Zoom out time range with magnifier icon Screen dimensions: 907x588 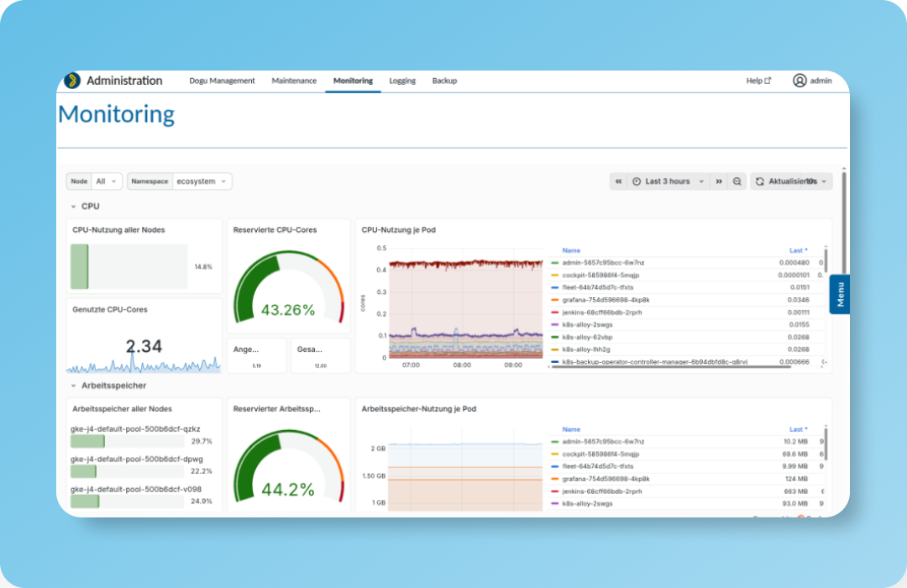[737, 181]
